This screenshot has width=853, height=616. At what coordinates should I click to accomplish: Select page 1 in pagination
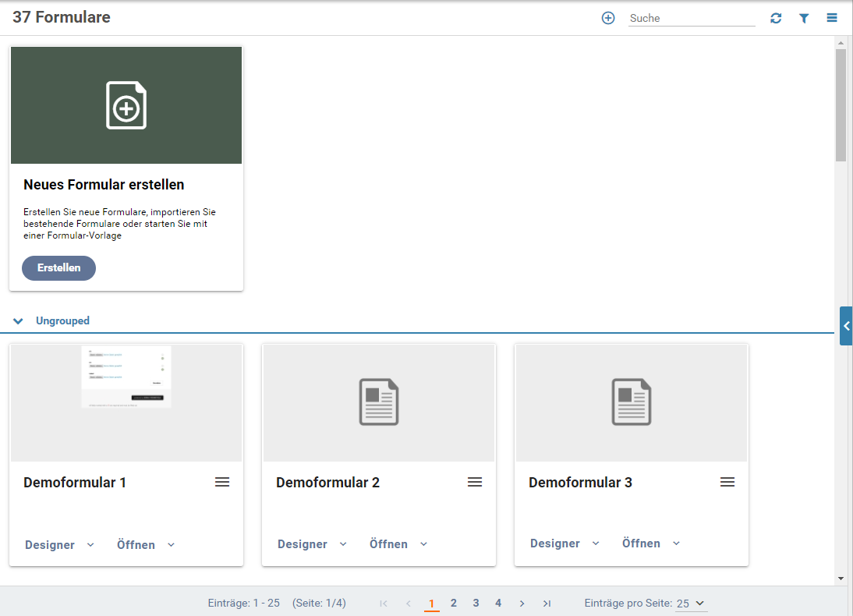pos(431,603)
